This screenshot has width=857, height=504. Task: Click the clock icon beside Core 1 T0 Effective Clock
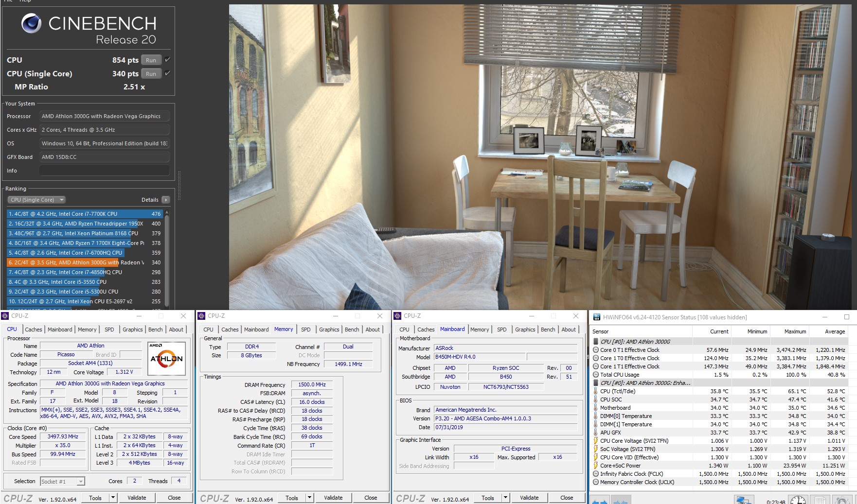596,358
